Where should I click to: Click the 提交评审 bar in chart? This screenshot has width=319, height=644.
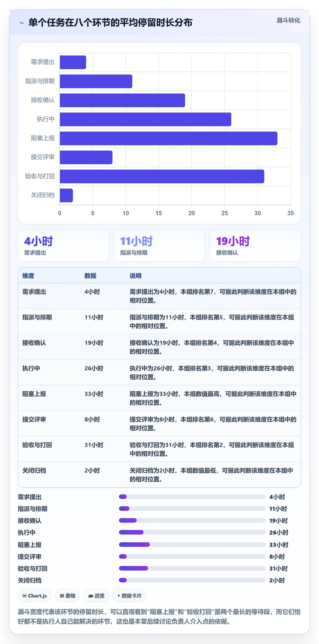(86, 157)
